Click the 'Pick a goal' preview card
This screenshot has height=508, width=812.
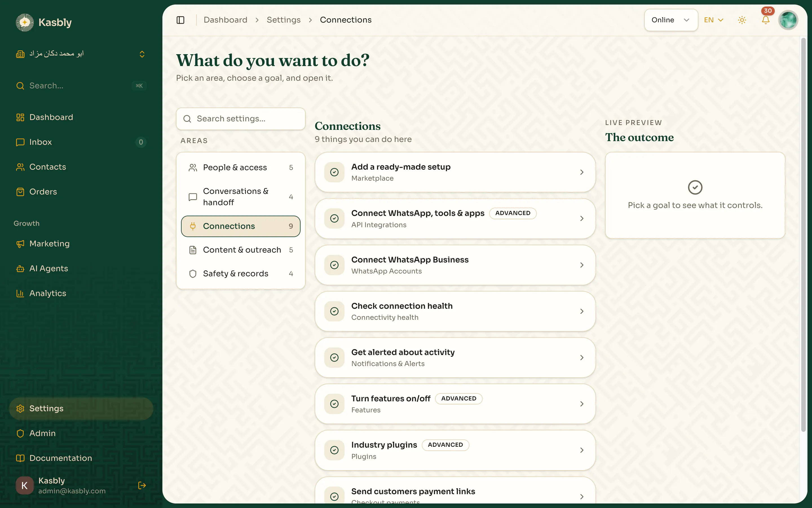[x=695, y=195]
